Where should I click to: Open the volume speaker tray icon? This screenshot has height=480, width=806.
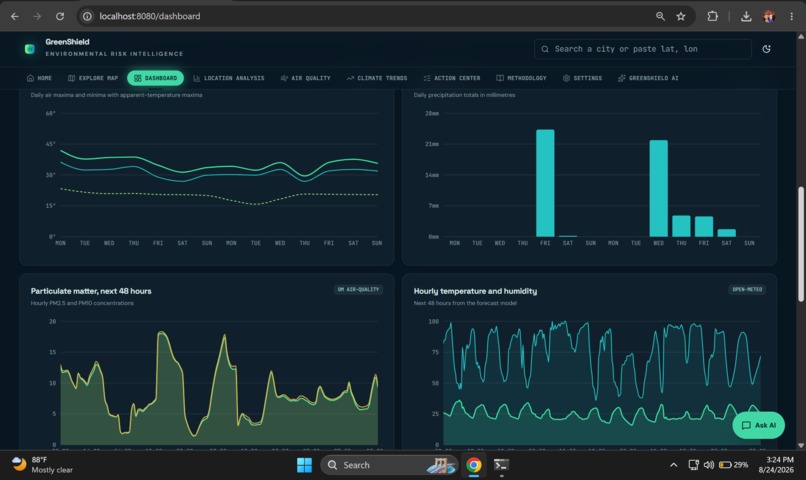(709, 465)
